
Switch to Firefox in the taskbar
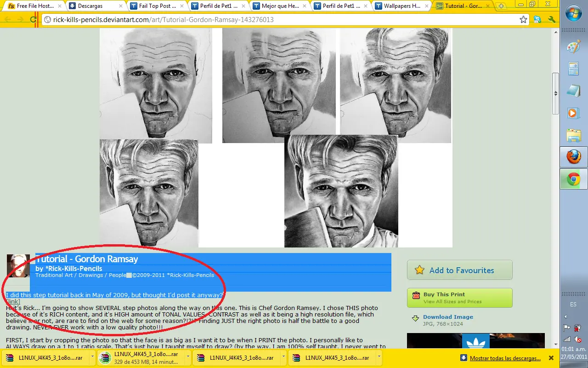(574, 157)
